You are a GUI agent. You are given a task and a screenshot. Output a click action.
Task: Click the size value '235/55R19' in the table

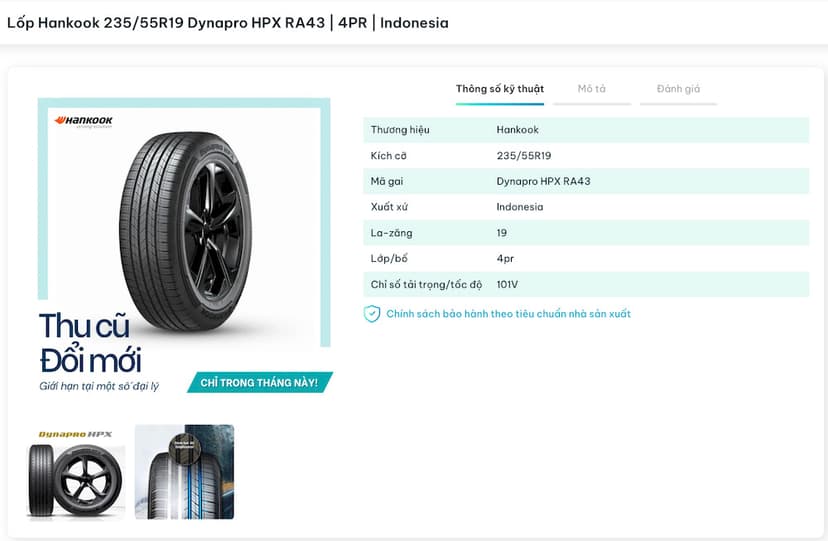524,156
